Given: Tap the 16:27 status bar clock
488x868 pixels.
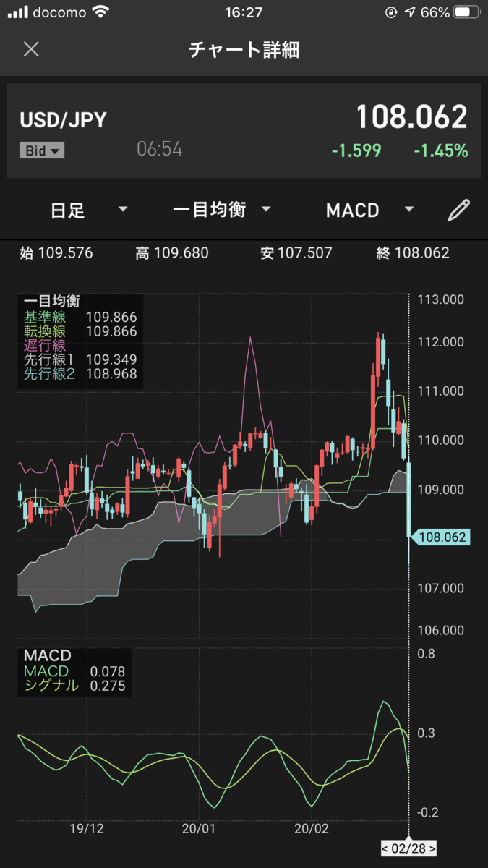Looking at the screenshot, I should click(x=244, y=12).
